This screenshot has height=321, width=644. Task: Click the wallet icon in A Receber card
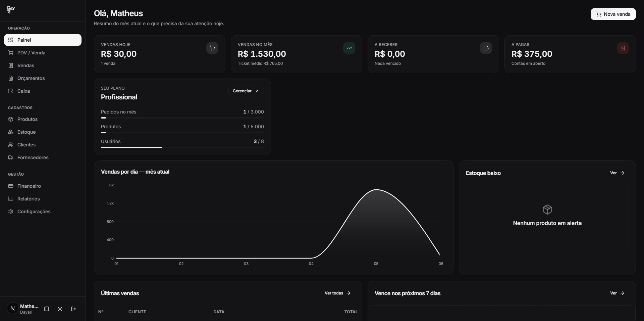pos(486,48)
